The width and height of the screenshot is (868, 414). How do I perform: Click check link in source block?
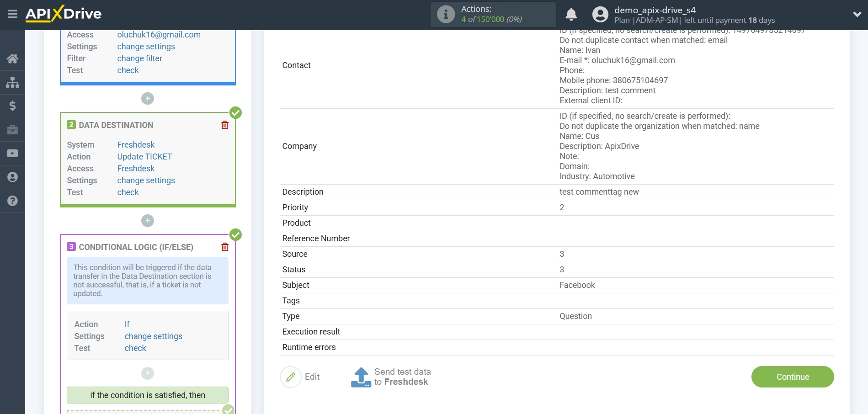coord(128,70)
